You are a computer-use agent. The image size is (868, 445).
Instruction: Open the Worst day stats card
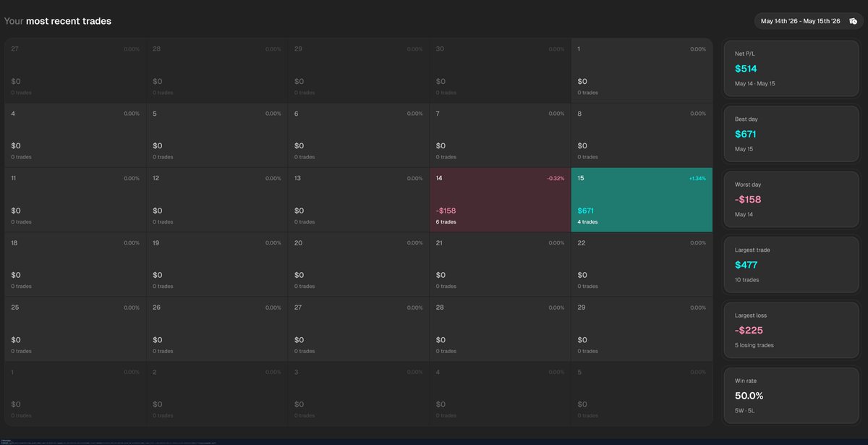point(792,200)
